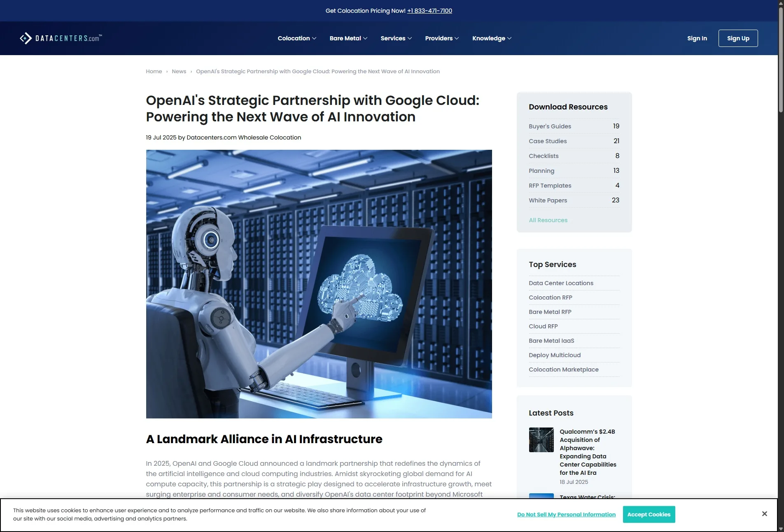784x532 pixels.
Task: Click the Sign Up button
Action: tap(738, 38)
